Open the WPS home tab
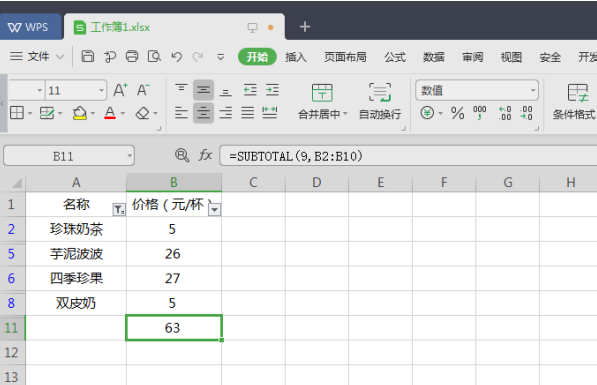The image size is (597, 385). coord(30,27)
